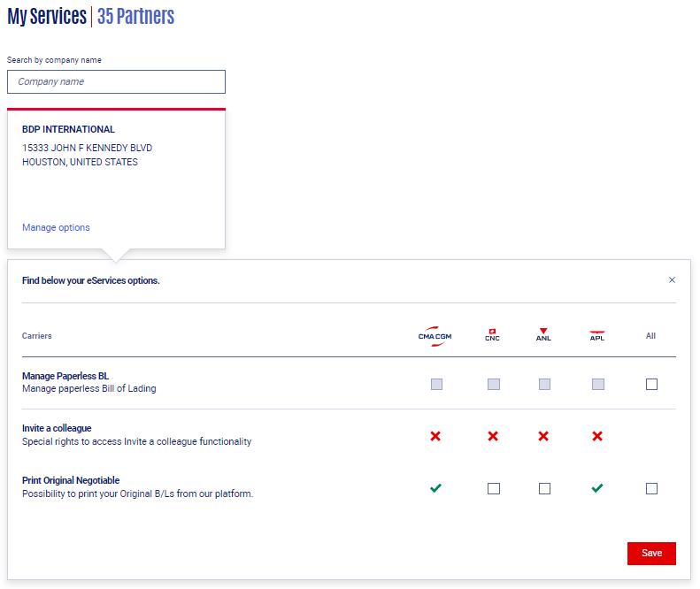Close the eServices options panel
The image size is (700, 589).
pyautogui.click(x=672, y=280)
